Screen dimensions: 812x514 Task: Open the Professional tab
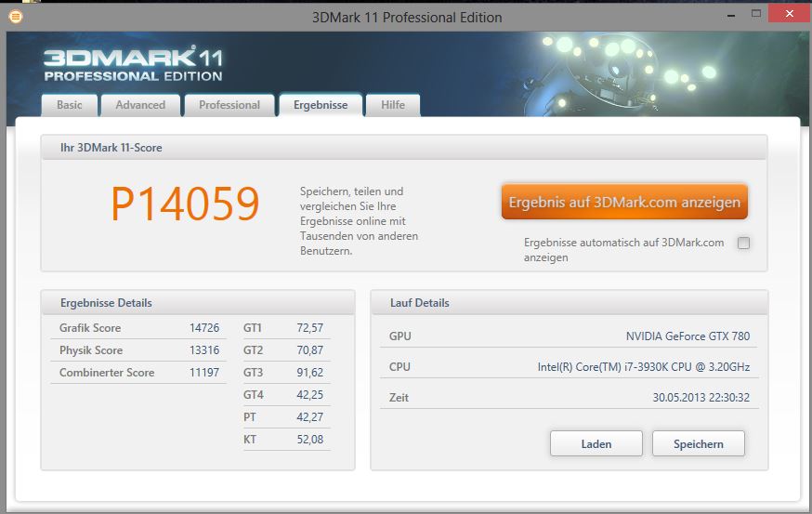229,105
